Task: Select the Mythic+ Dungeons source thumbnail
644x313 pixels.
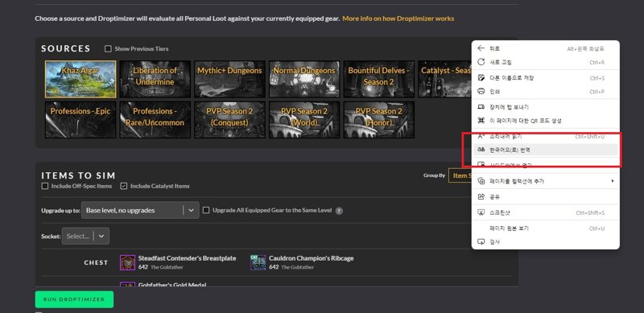Action: (x=229, y=80)
